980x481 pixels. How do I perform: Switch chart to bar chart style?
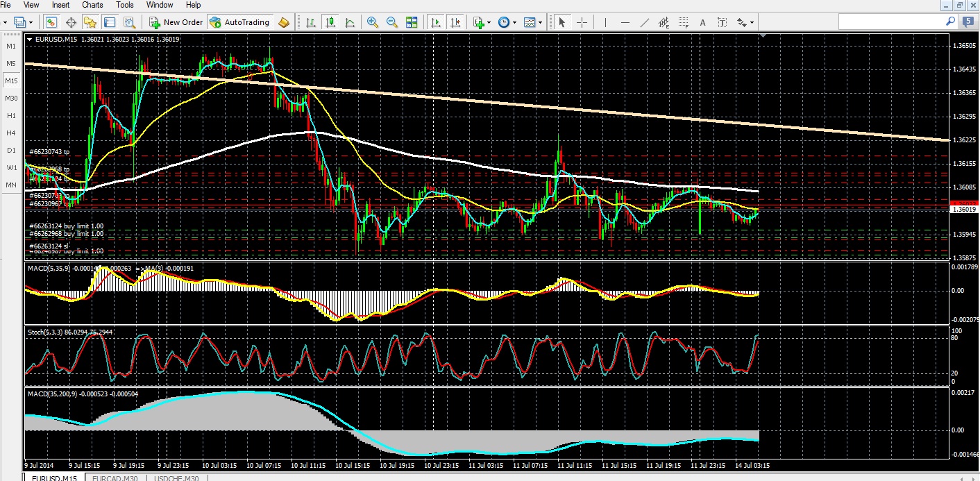pos(311,22)
